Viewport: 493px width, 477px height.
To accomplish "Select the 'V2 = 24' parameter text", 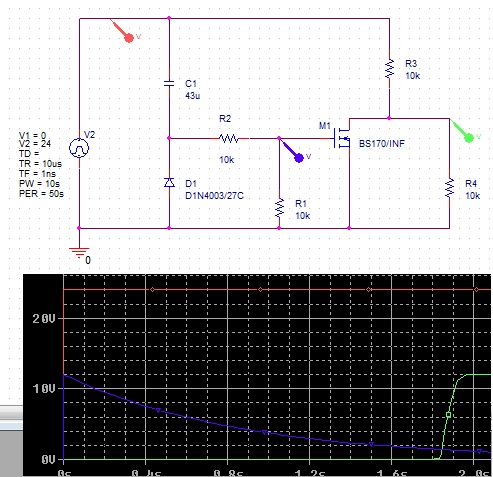I will pos(35,144).
